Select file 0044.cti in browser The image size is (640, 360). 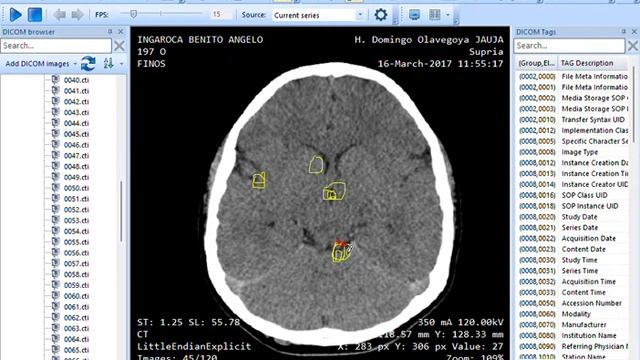pyautogui.click(x=76, y=123)
